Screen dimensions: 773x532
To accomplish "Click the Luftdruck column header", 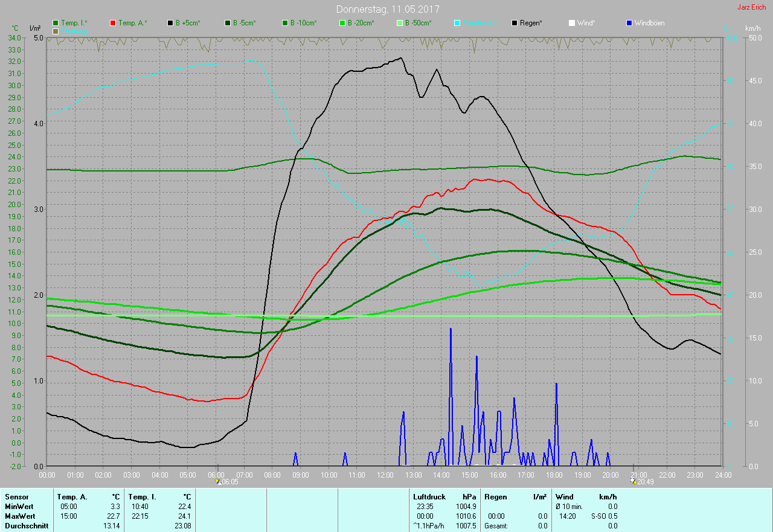I will tap(429, 496).
